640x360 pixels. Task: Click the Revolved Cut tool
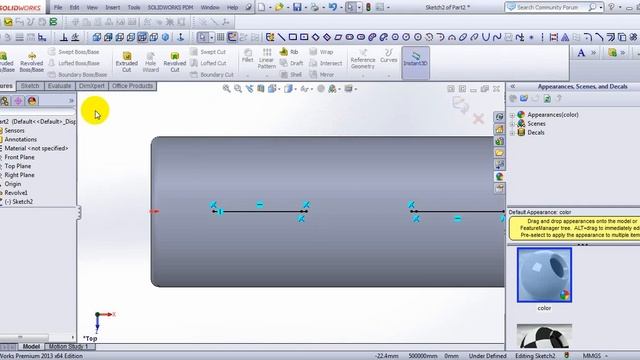175,62
